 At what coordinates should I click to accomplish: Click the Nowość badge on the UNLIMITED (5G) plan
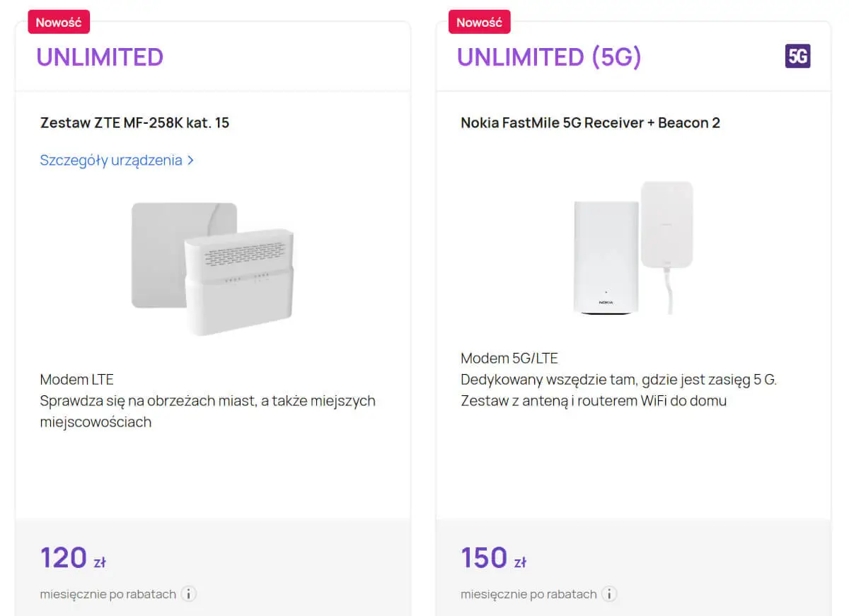478,22
